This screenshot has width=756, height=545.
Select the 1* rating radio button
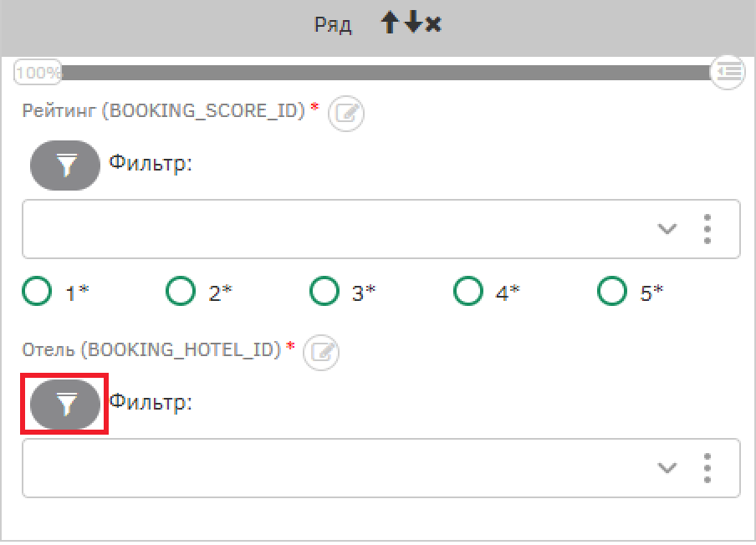37,291
